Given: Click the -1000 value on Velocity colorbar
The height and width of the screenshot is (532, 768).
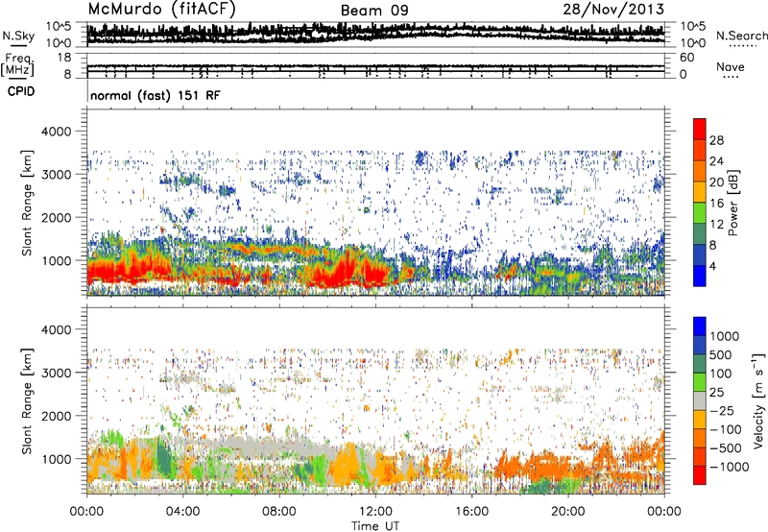Looking at the screenshot, I should tap(729, 467).
